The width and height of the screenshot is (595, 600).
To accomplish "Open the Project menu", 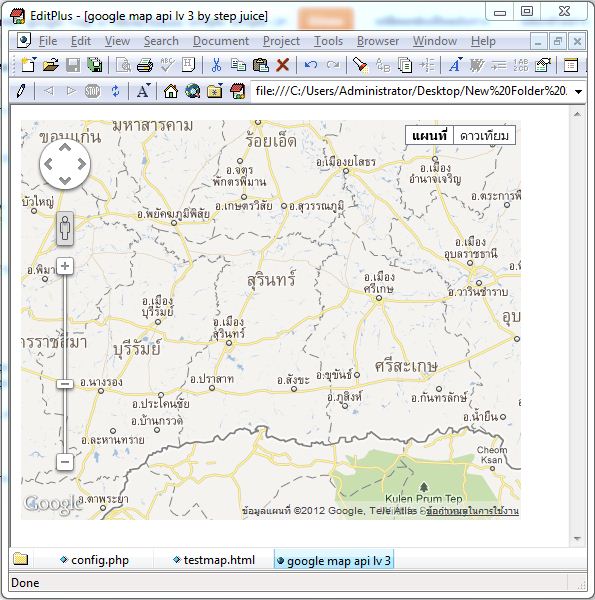I will click(281, 41).
